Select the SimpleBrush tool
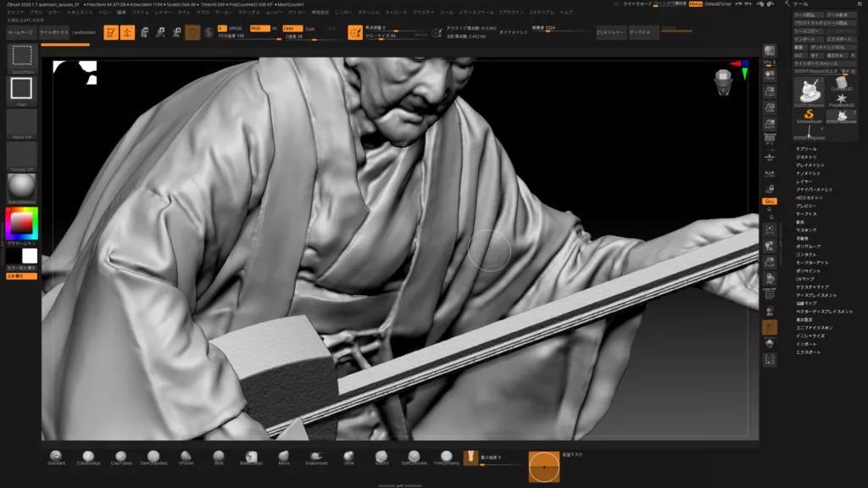 pos(809,116)
